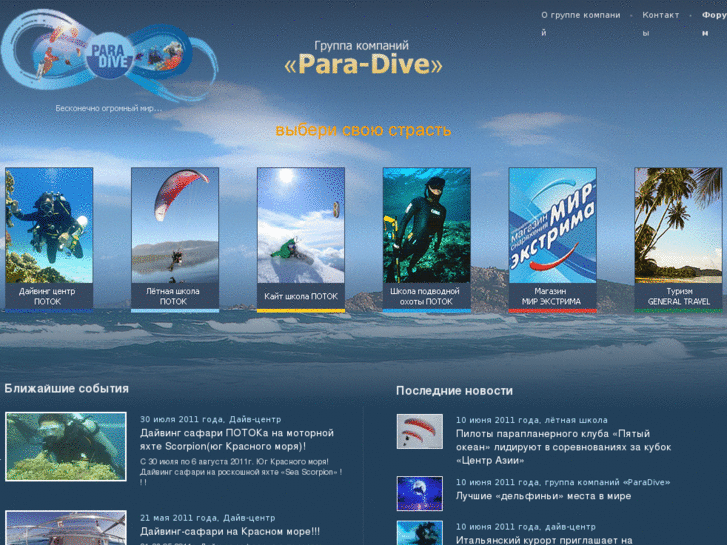Click the «Кайт школа ПОТОК» caption

click(301, 296)
